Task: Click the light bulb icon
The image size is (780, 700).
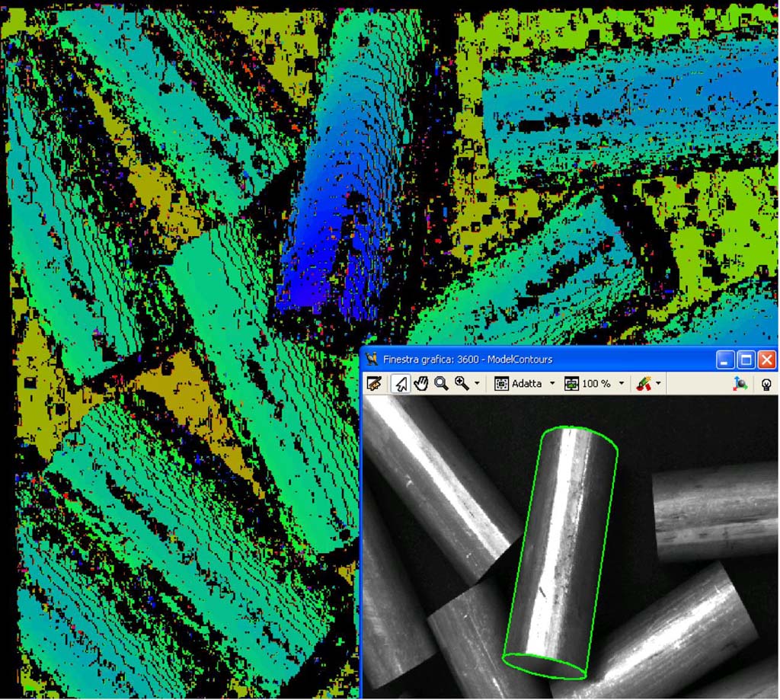Action: click(x=766, y=384)
